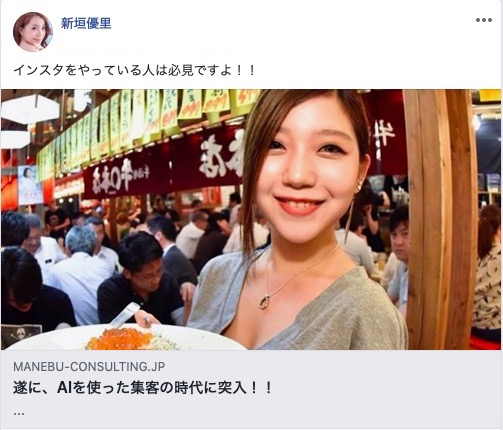Open the headline 遂に、AIを使った集客の時代に突入！！
This screenshot has height=430, width=503.
pyautogui.click(x=142, y=388)
